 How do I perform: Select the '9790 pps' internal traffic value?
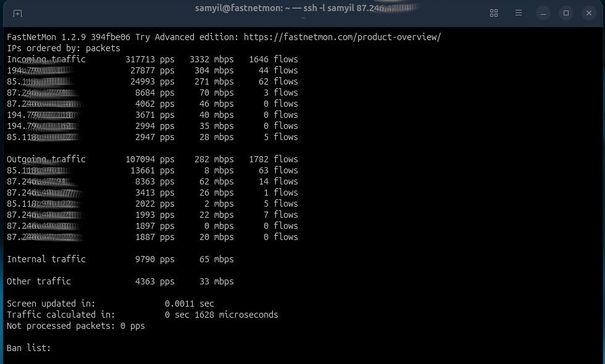[x=155, y=259]
